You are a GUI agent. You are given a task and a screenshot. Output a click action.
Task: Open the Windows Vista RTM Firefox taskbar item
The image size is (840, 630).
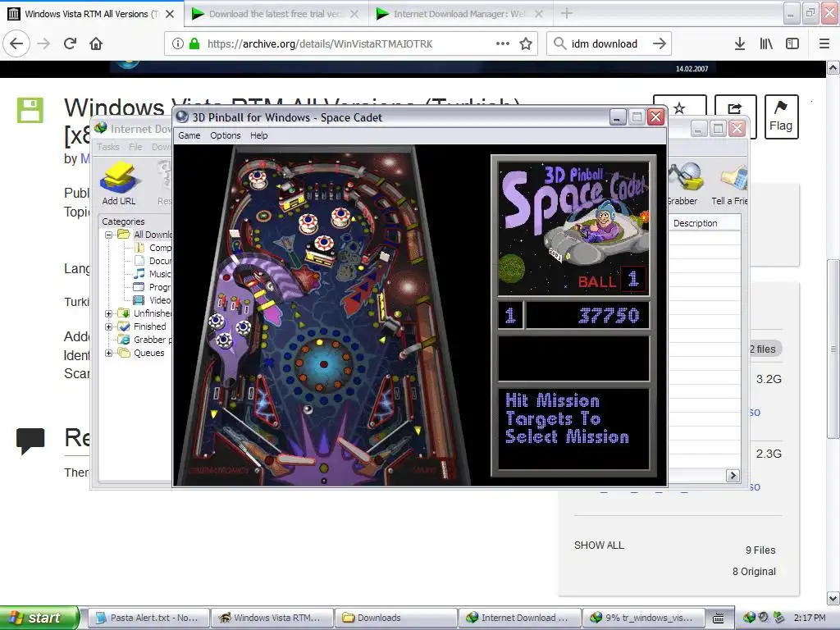pyautogui.click(x=272, y=618)
